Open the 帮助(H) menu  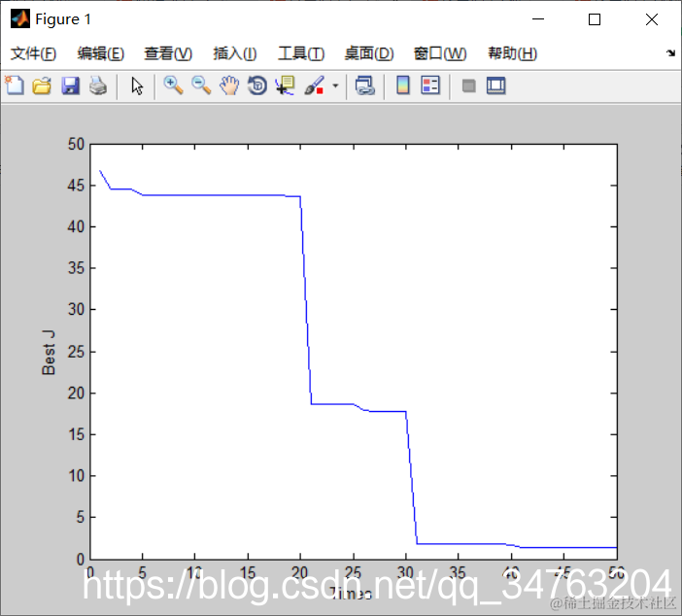(512, 53)
